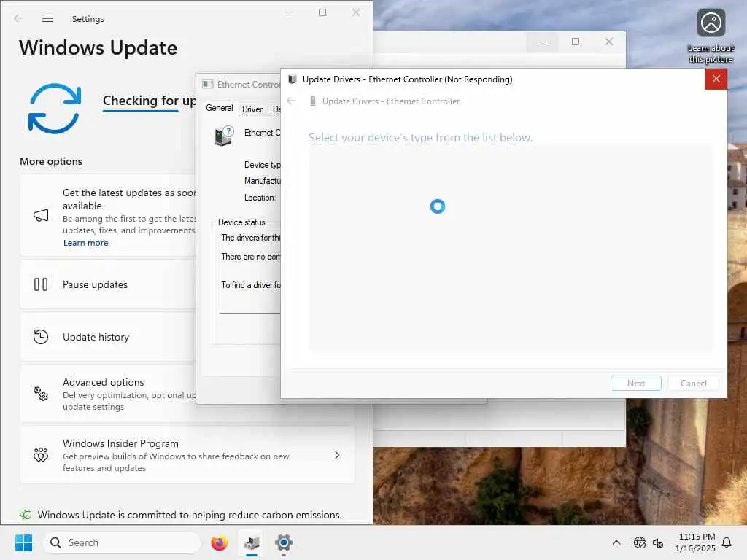Click the Settings back arrow
Viewport: 747px width, 560px height.
coord(18,18)
